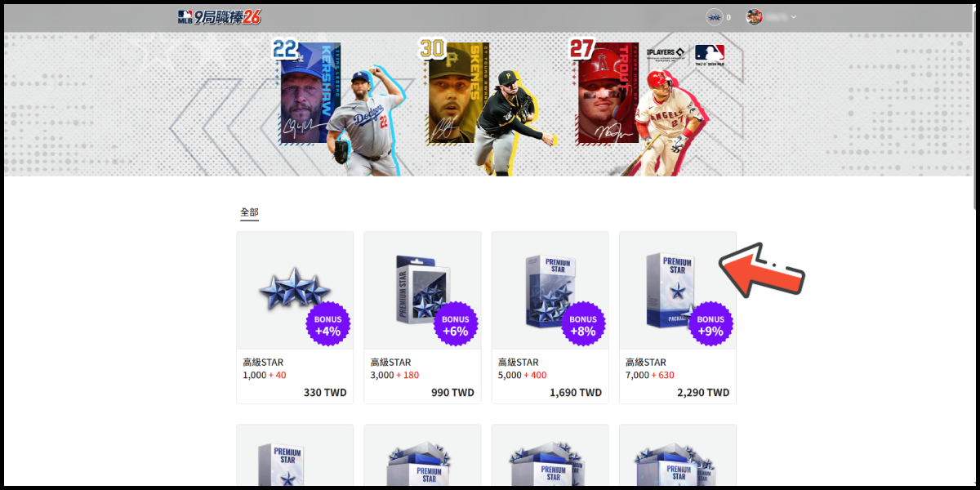Click the BONUS +6% badge
The image size is (980, 490).
[456, 324]
